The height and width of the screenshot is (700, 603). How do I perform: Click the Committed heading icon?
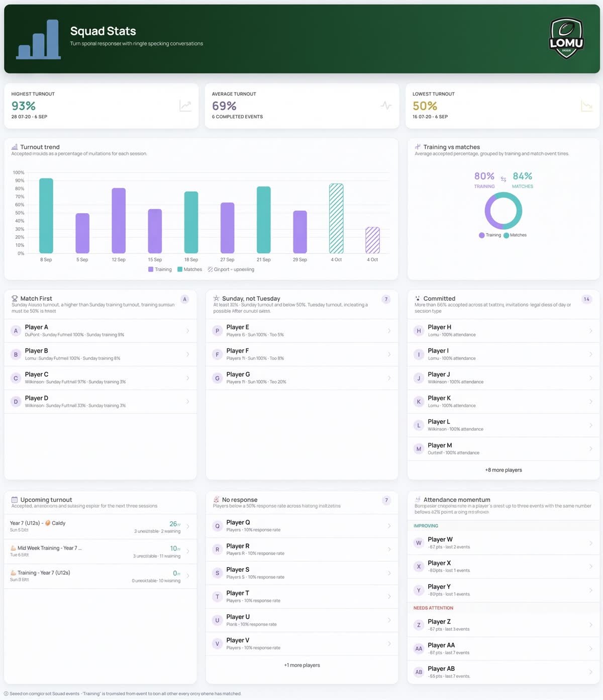(x=418, y=298)
